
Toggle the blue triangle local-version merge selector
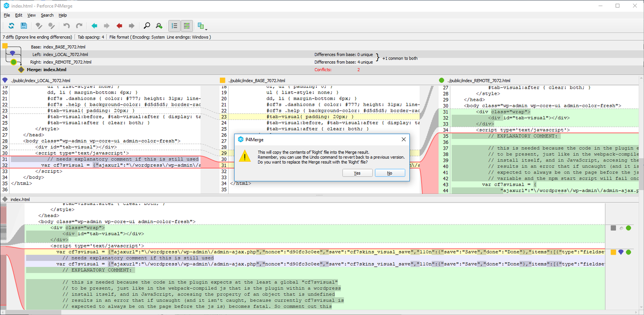621,252
